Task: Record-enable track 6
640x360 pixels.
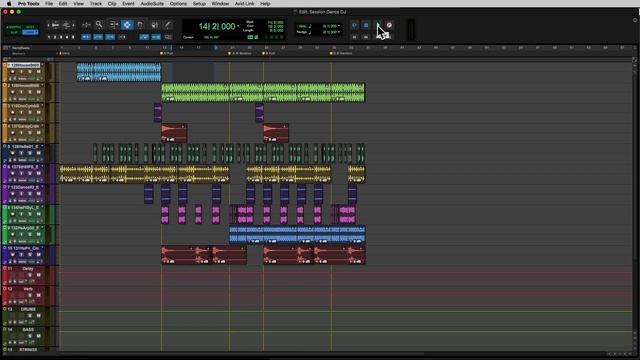Action: pos(12,173)
